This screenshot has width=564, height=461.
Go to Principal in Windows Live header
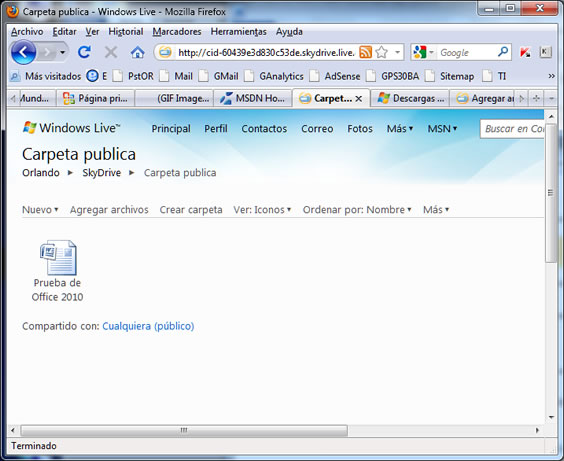[x=171, y=129]
